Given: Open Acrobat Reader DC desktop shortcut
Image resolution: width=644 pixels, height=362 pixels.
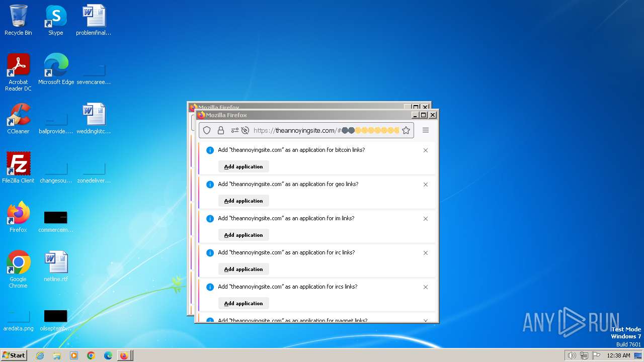Looking at the screenshot, I should (x=18, y=72).
